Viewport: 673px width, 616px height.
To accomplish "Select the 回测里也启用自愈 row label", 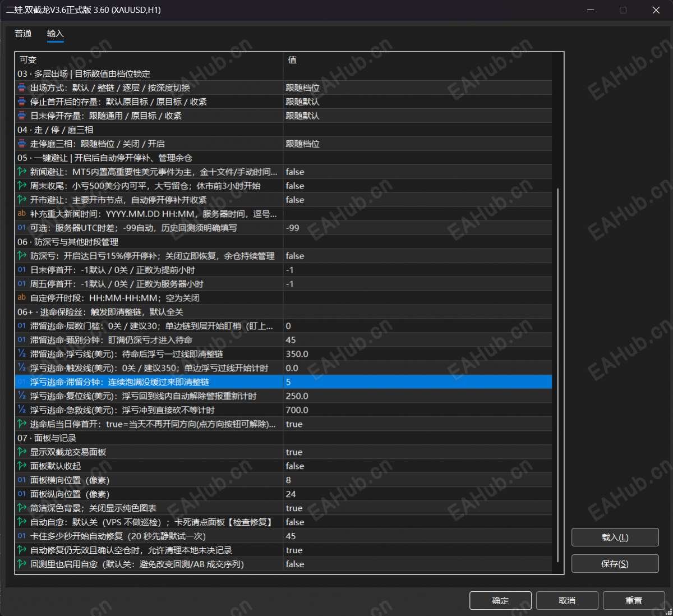I will pos(137,564).
